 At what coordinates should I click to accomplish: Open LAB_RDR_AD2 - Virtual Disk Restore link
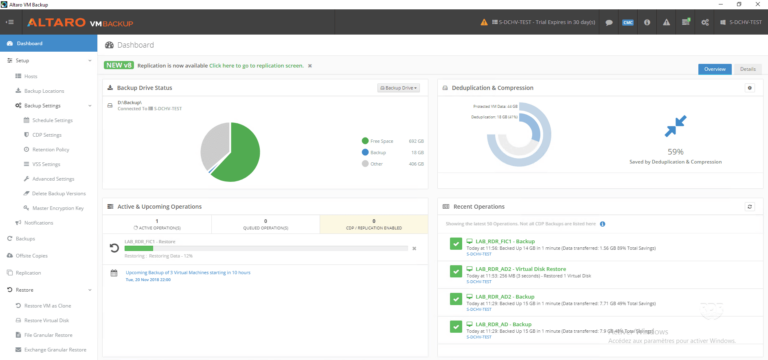click(521, 269)
